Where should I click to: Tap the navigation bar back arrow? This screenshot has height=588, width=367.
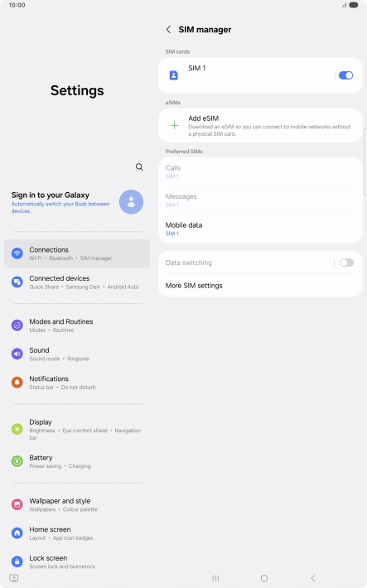pos(313,578)
